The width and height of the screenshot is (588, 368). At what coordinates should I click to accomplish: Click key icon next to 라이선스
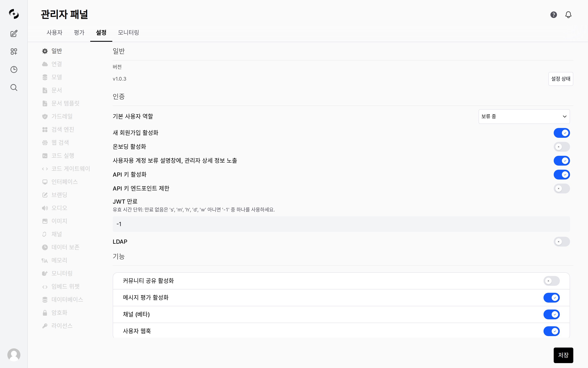coord(45,326)
